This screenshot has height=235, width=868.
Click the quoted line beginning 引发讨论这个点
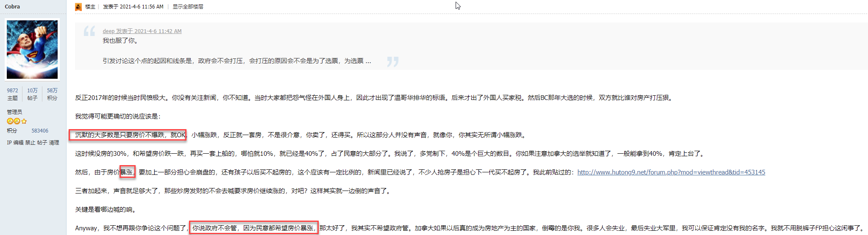point(236,61)
